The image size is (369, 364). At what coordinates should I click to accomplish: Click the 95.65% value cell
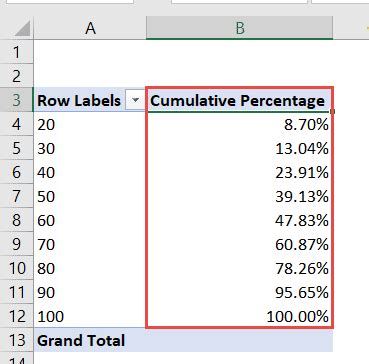pos(239,292)
